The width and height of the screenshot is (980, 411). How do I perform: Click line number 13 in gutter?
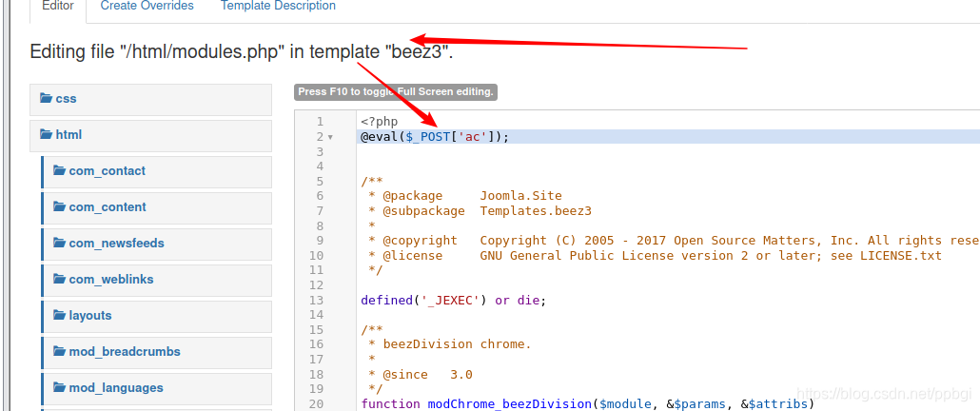click(x=316, y=301)
